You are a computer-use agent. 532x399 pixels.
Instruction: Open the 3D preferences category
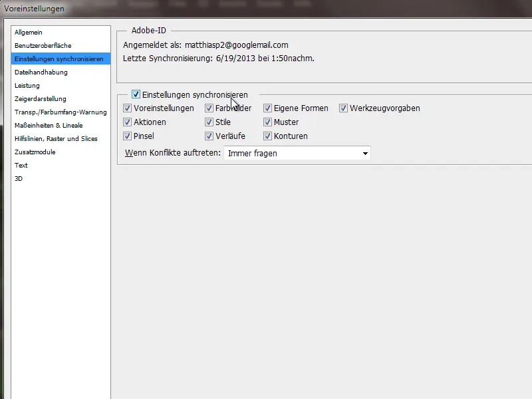click(x=61, y=178)
